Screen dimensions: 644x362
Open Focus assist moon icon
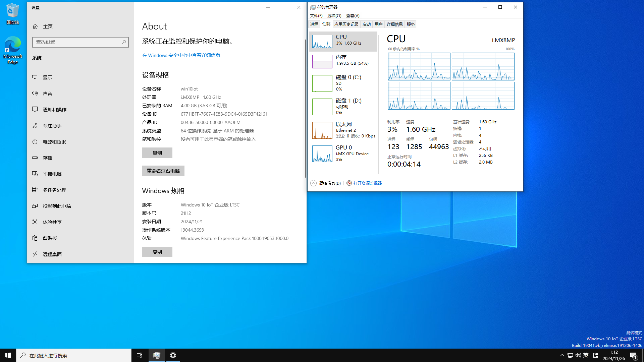tap(35, 125)
